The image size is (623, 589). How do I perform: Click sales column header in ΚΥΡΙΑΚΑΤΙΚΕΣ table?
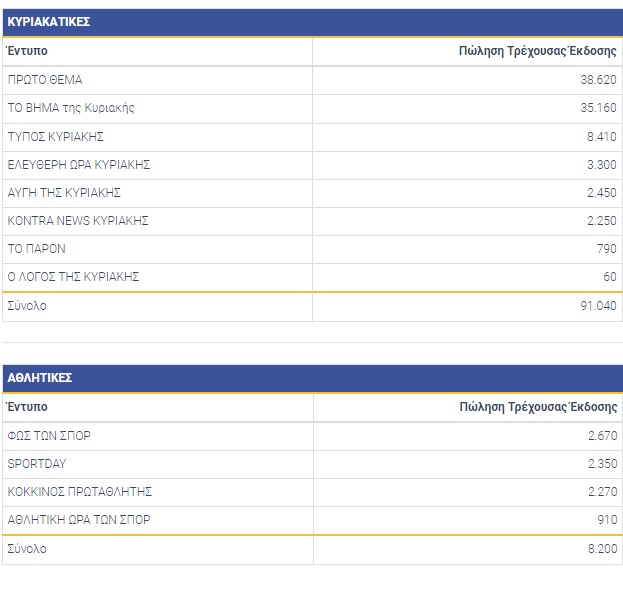coord(538,51)
